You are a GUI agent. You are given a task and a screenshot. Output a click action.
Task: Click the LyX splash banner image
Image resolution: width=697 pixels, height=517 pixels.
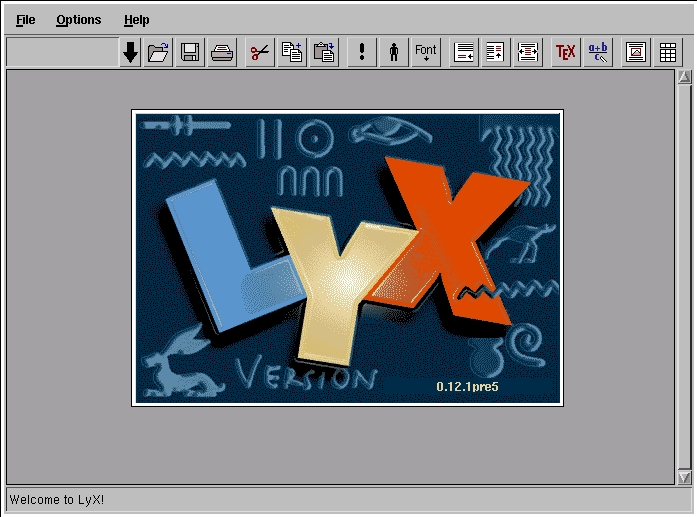[x=348, y=258]
